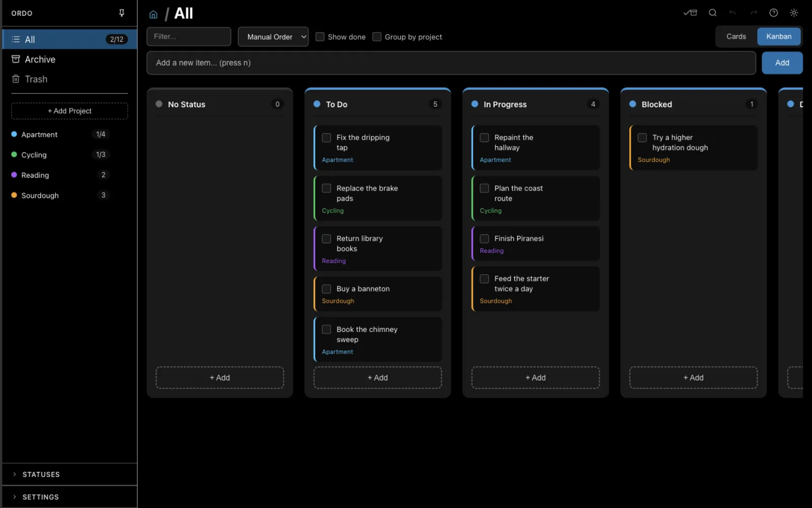This screenshot has height=508, width=812.
Task: Click the In Progress column title
Action: [505, 104]
